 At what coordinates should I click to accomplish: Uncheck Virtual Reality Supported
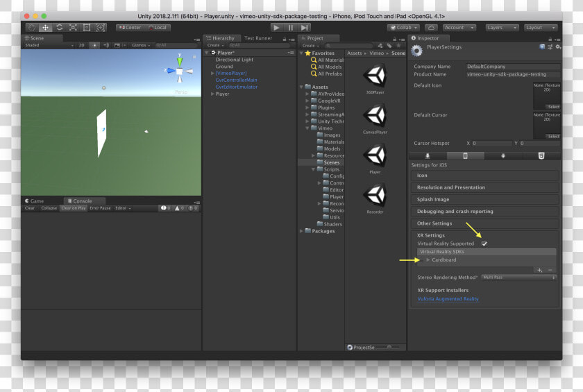(484, 244)
